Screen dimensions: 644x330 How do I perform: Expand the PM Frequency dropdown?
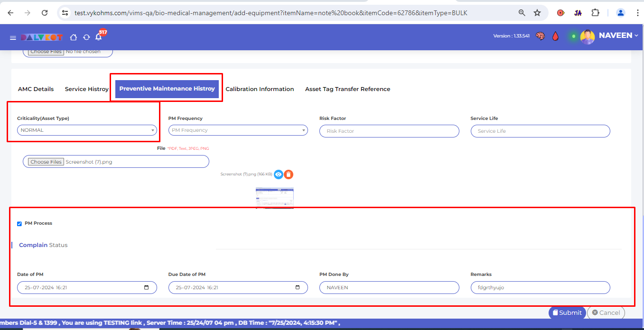(238, 130)
